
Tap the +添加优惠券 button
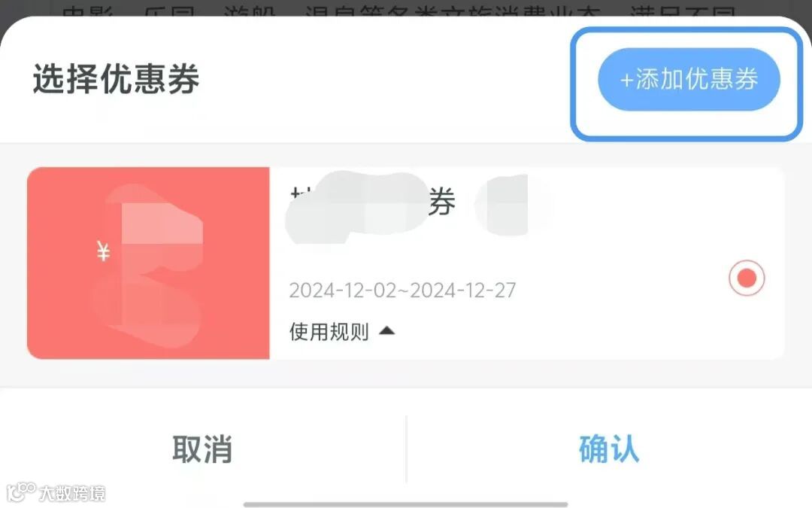[x=688, y=79]
